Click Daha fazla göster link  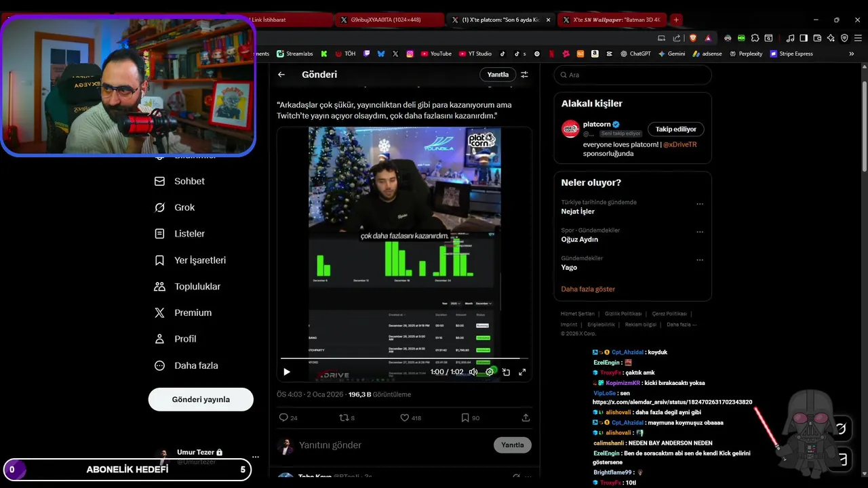tap(588, 289)
